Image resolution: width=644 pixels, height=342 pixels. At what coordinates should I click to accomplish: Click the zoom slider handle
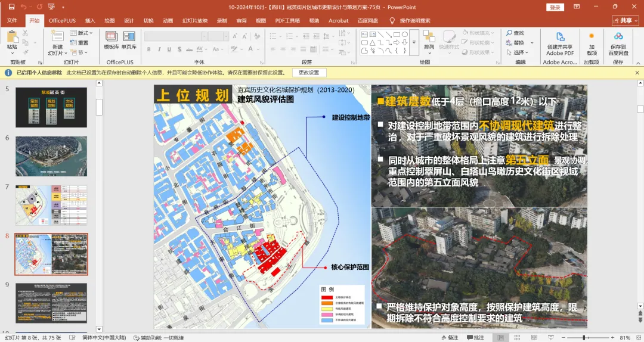click(x=584, y=337)
